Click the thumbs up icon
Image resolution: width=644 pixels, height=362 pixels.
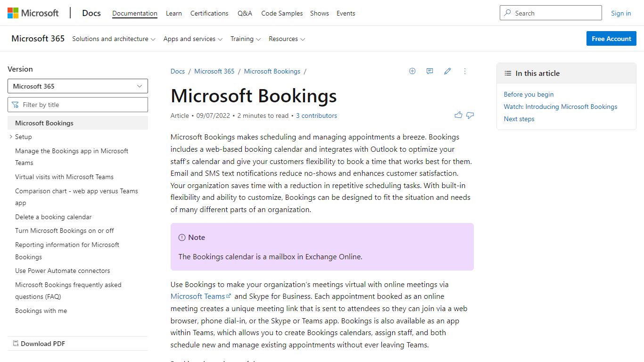coord(458,115)
